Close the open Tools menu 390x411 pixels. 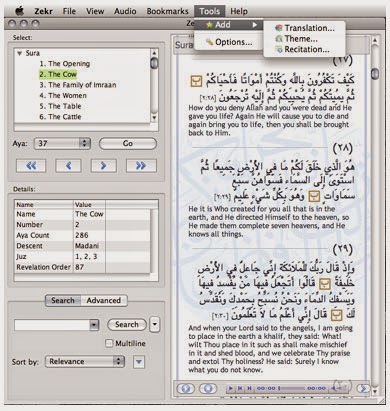210,11
